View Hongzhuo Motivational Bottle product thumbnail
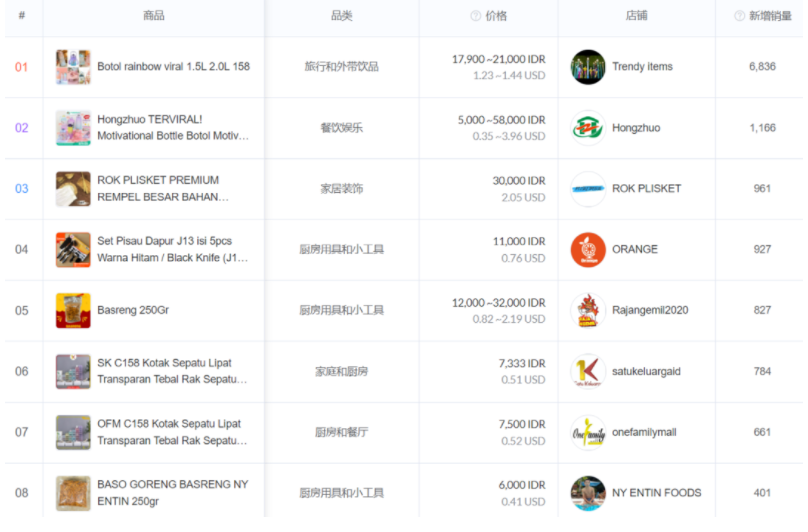This screenshot has width=808, height=532. point(73,128)
